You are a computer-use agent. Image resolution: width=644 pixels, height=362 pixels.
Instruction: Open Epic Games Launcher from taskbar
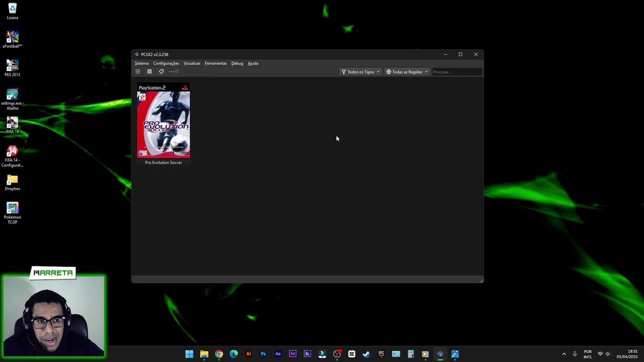coord(381,354)
